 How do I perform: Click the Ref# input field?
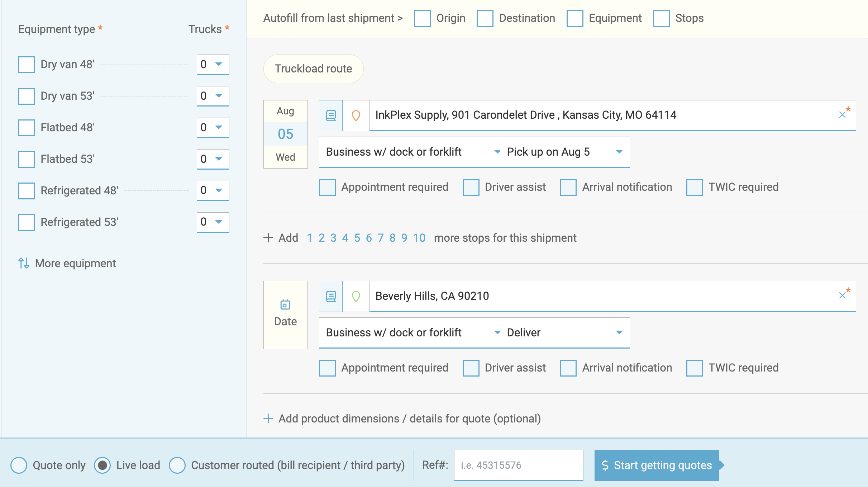coord(519,465)
